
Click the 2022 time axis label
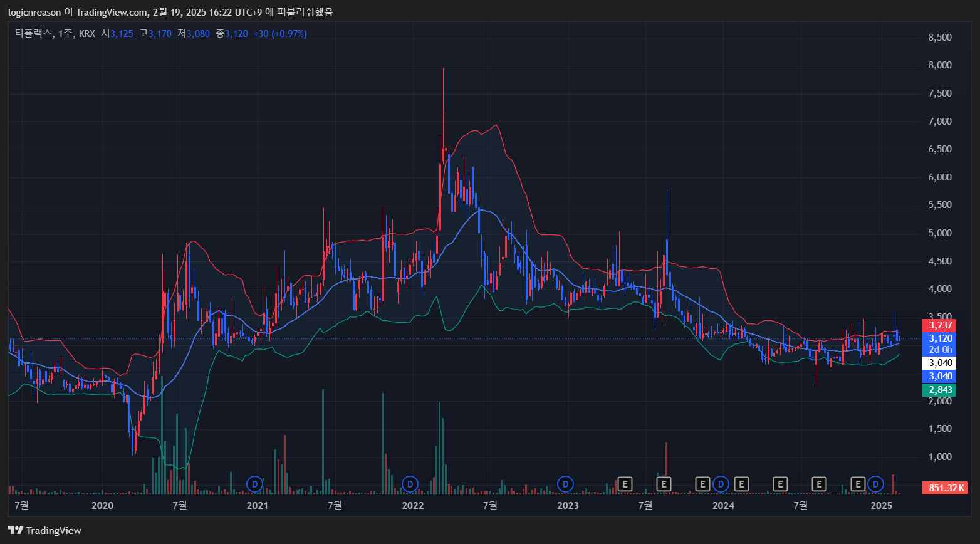[413, 505]
